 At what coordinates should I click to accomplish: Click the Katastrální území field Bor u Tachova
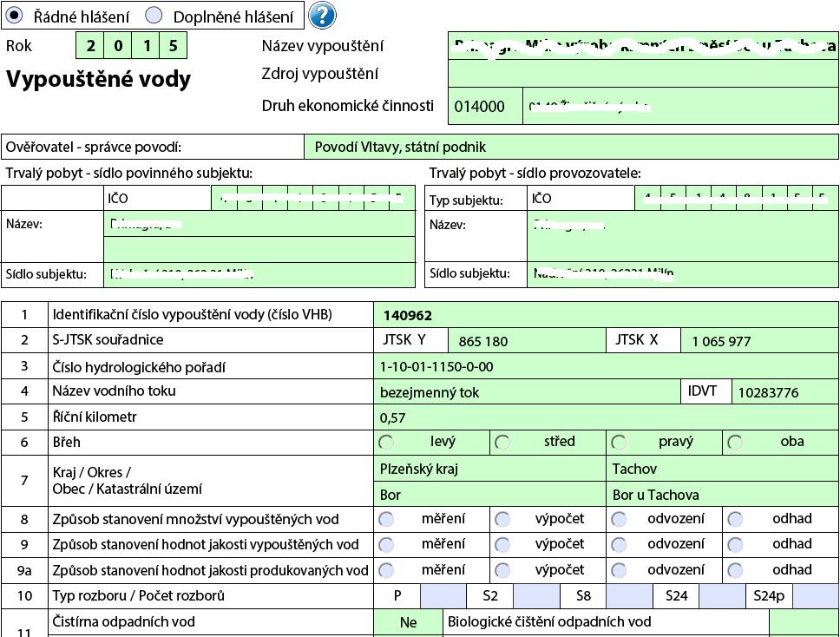(x=723, y=494)
